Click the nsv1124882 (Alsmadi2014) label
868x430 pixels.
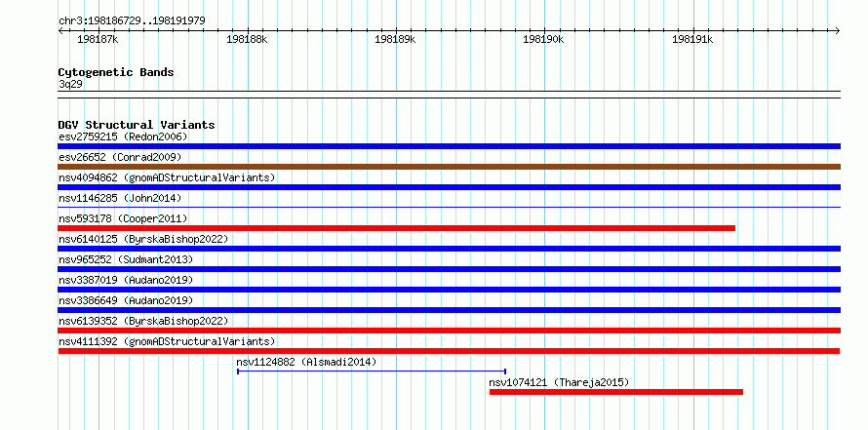306,362
